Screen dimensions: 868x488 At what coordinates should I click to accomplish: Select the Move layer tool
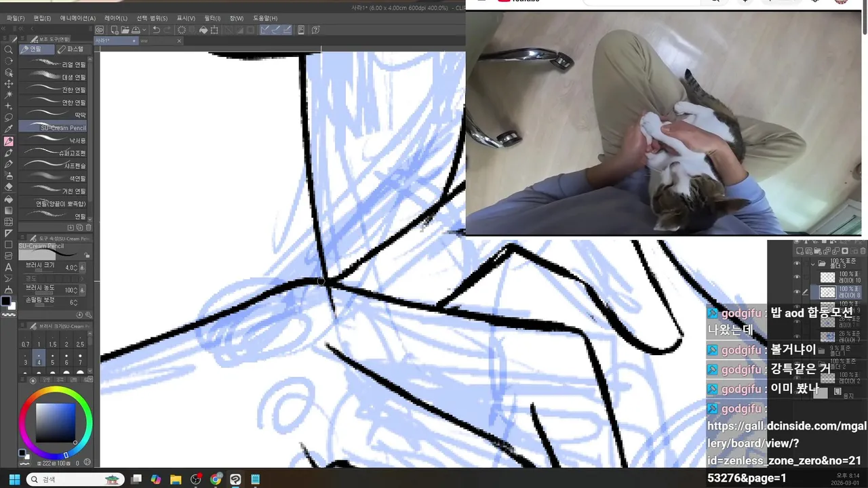click(x=9, y=84)
